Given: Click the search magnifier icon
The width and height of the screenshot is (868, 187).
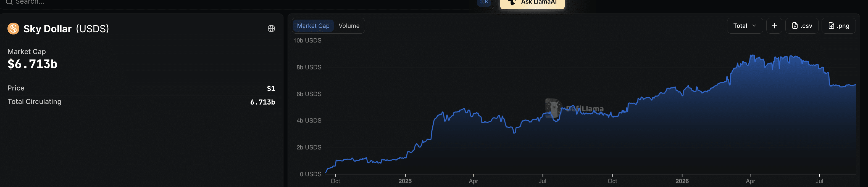Looking at the screenshot, I should 9,2.
